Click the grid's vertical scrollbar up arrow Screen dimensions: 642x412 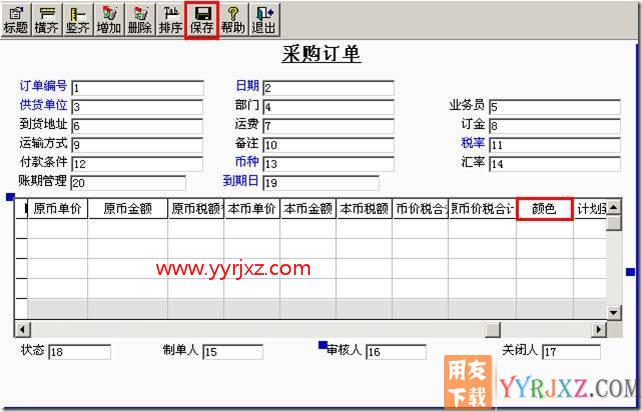tap(614, 207)
